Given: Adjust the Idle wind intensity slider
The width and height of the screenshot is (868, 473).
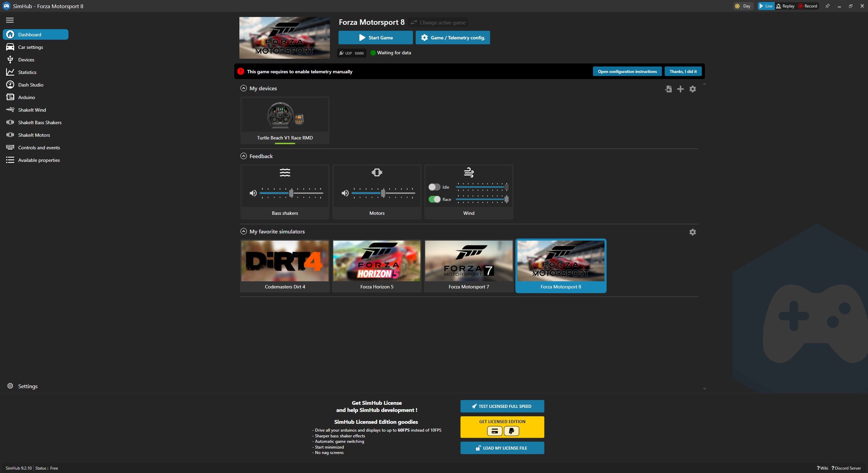Looking at the screenshot, I should (x=482, y=187).
